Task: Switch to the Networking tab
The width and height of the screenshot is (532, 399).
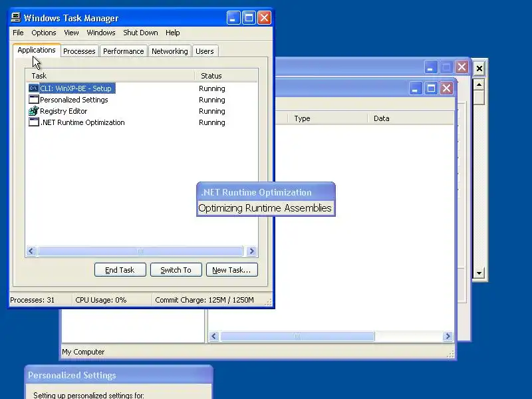Action: [170, 51]
